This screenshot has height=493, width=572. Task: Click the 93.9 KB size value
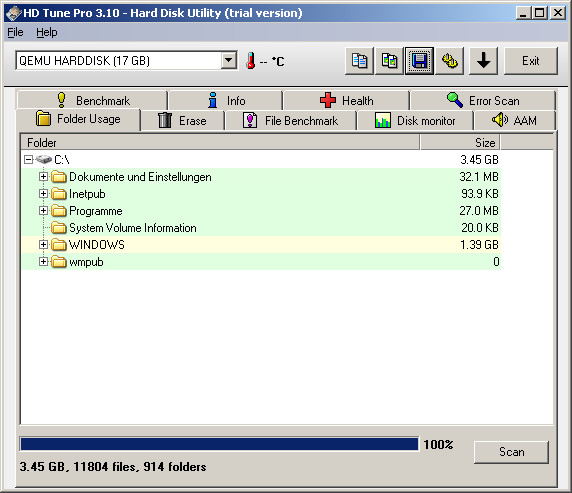[480, 194]
